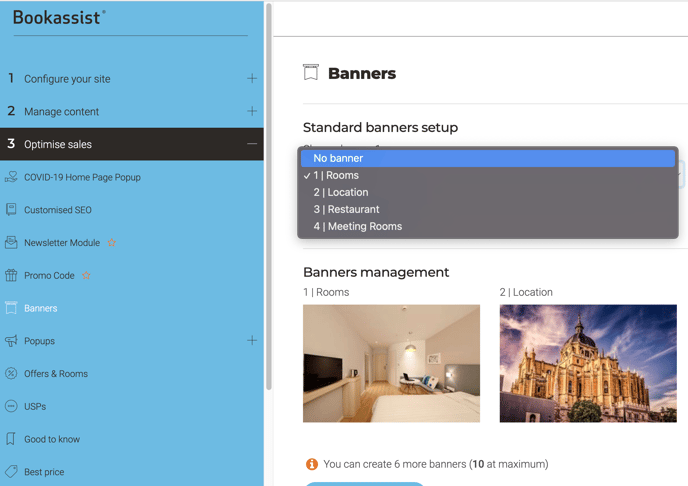Click the Offers & Rooms percent icon
Viewport: 688px width, 486px height.
tap(11, 374)
